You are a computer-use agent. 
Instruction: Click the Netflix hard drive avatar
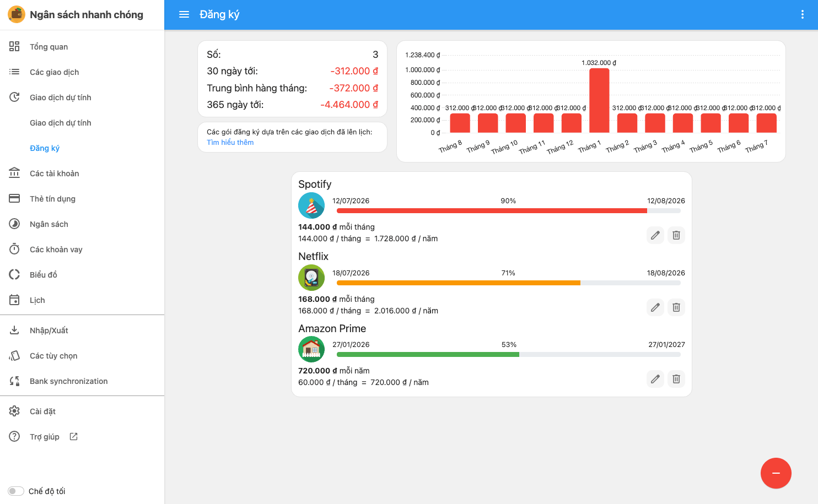coord(311,278)
